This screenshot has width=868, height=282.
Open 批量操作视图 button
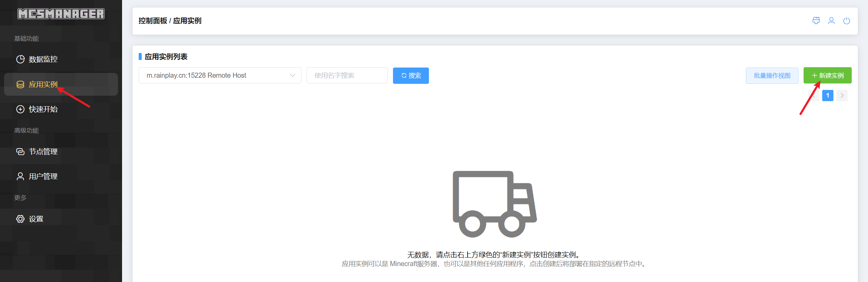coord(772,75)
